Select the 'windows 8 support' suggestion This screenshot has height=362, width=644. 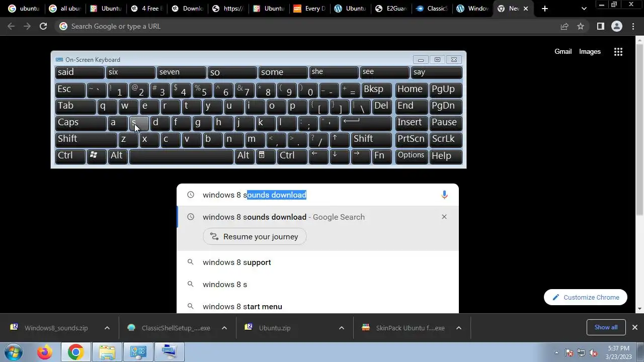coord(317,262)
